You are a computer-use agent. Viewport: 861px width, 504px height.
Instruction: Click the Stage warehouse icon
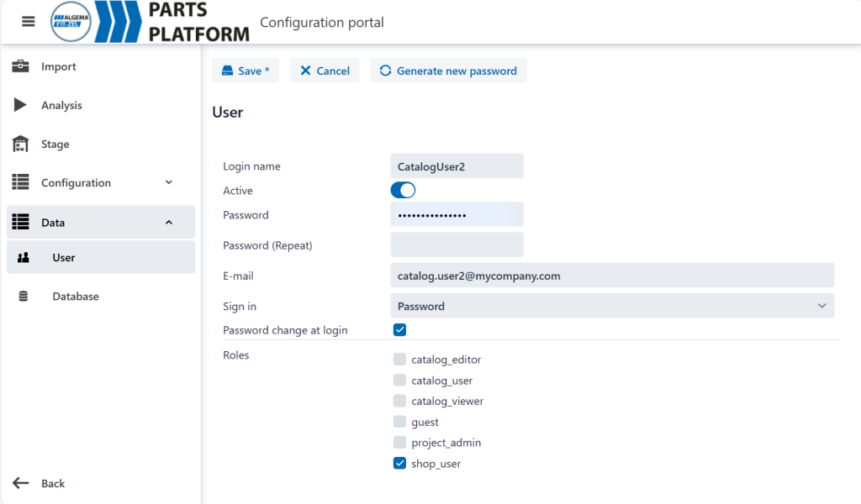click(x=21, y=144)
